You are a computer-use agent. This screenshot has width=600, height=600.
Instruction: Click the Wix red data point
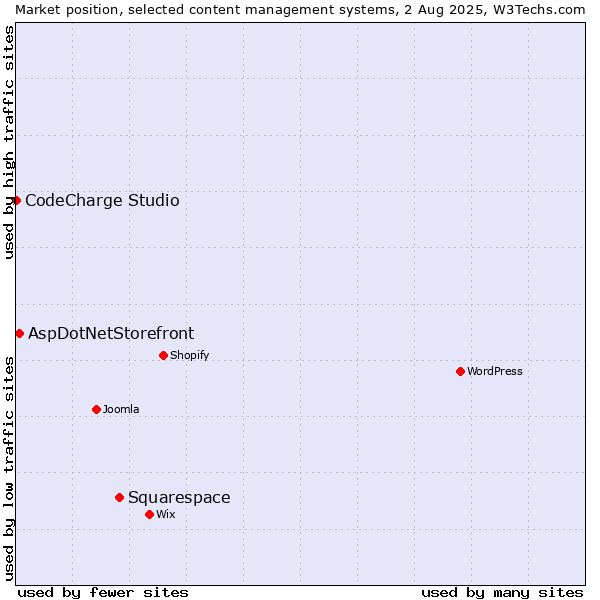tap(150, 515)
